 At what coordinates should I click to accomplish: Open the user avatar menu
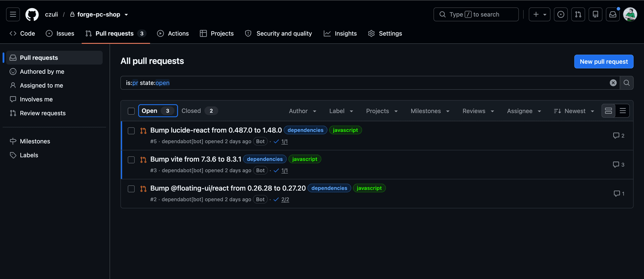tap(630, 14)
